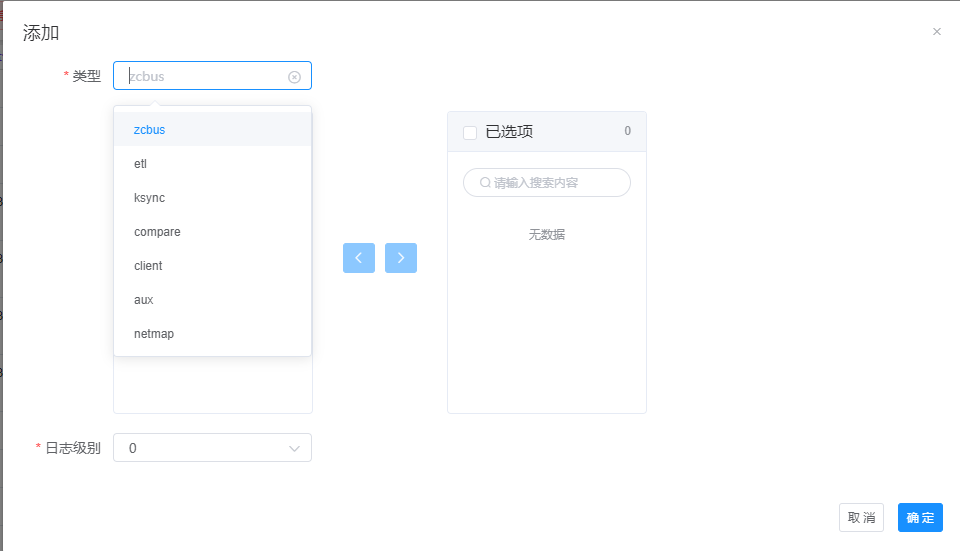Screen dimensions: 960x551
Task: Choose client in the dropdown
Action: coord(148,266)
